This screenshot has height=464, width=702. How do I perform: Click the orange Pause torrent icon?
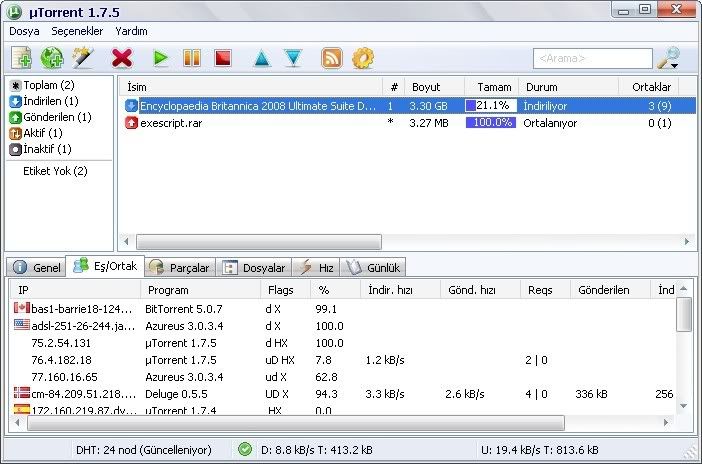pyautogui.click(x=192, y=58)
